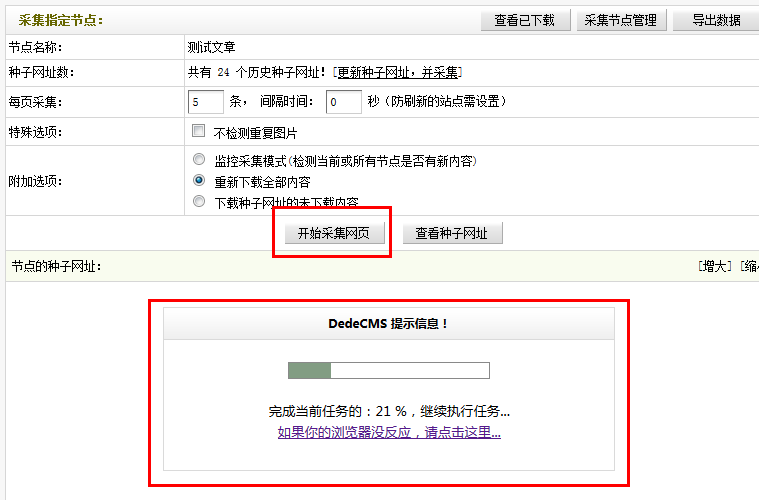This screenshot has height=500, width=759.
Task: Select 下载种子网址的未下载内容 radio option
Action: [x=198, y=201]
